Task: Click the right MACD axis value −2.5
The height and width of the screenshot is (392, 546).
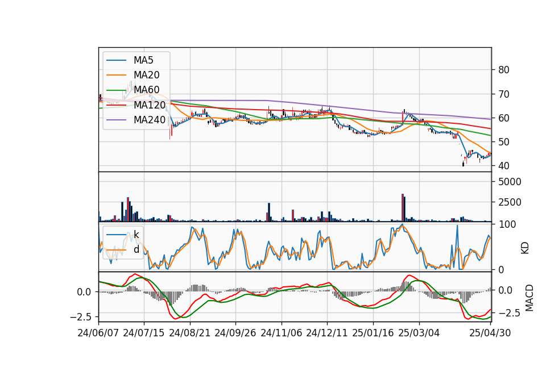Action: (509, 314)
